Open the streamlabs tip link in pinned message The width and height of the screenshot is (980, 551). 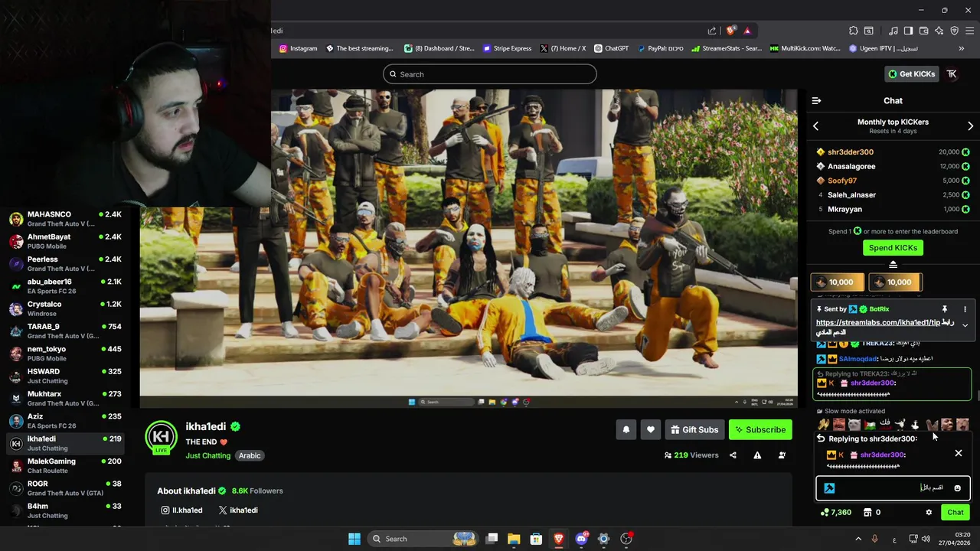click(x=877, y=322)
